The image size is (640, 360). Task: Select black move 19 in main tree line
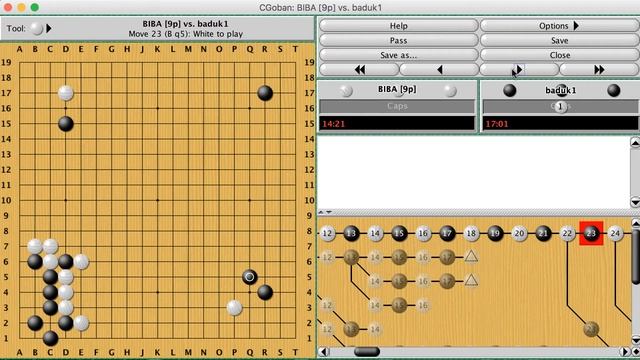(495, 233)
